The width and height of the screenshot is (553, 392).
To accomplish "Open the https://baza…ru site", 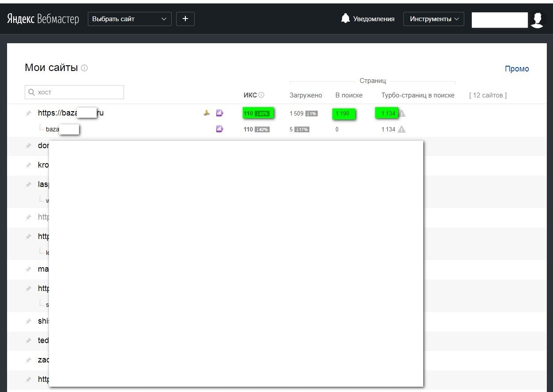I will click(71, 113).
